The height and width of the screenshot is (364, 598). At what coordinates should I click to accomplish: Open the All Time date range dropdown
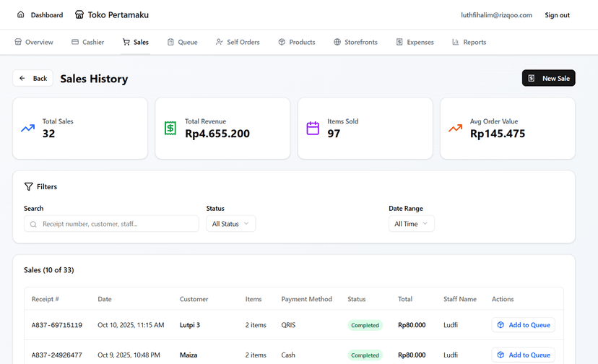(x=412, y=224)
